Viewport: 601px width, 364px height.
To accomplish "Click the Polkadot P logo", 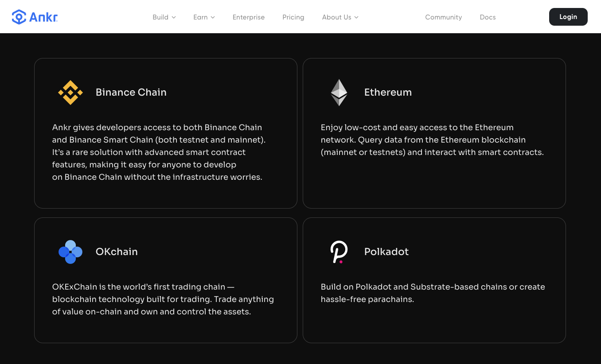I will 339,252.
